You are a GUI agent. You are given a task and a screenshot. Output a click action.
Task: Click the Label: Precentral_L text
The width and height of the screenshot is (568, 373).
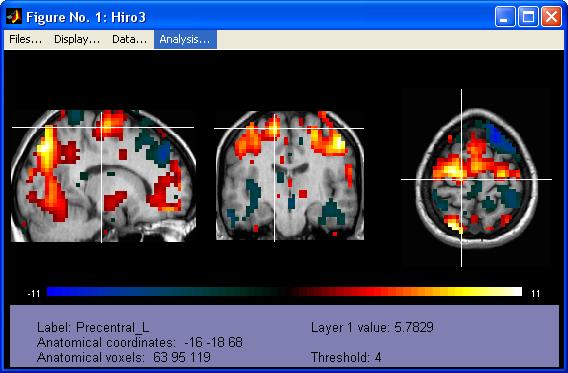pos(93,327)
